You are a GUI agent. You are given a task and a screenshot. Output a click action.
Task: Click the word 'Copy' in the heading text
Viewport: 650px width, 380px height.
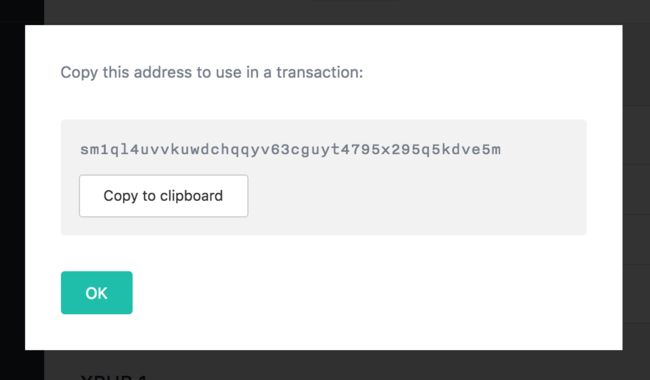[79, 73]
